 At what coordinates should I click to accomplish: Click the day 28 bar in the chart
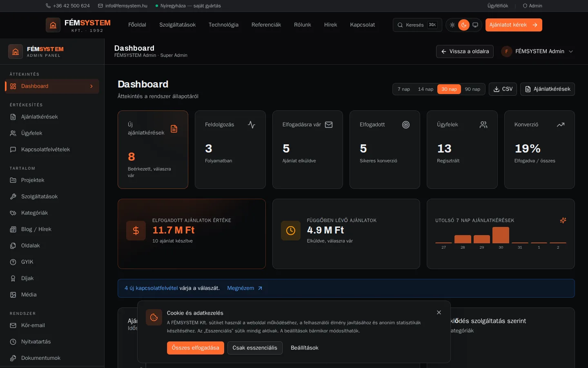[x=463, y=239]
